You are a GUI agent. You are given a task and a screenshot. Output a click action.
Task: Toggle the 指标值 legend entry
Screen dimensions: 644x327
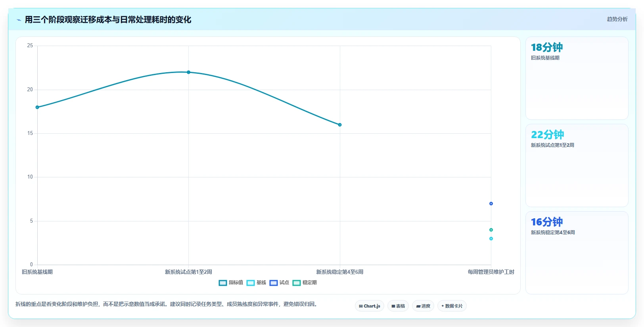coord(231,283)
